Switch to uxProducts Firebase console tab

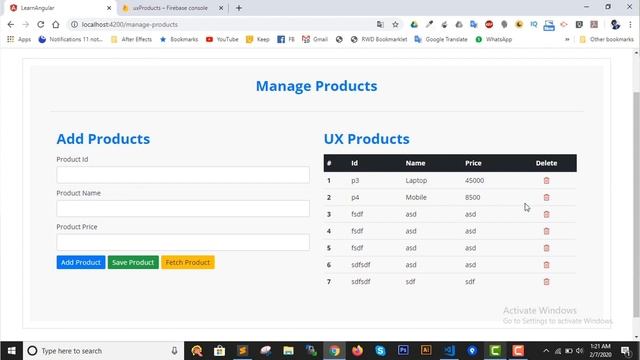pyautogui.click(x=169, y=8)
